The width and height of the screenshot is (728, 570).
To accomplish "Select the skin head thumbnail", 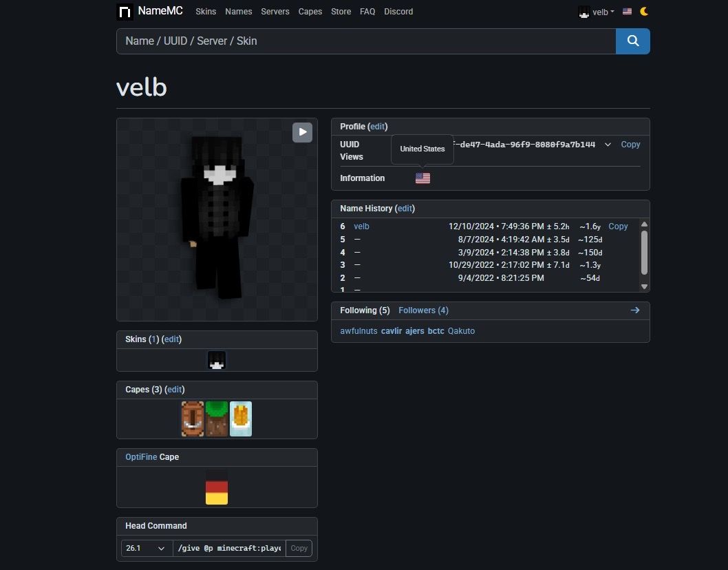I will pos(217,360).
